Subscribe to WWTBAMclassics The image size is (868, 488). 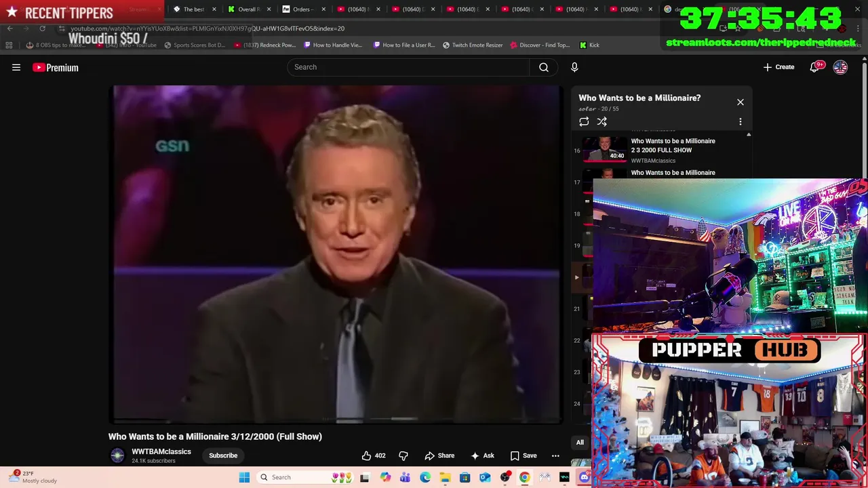pyautogui.click(x=223, y=455)
